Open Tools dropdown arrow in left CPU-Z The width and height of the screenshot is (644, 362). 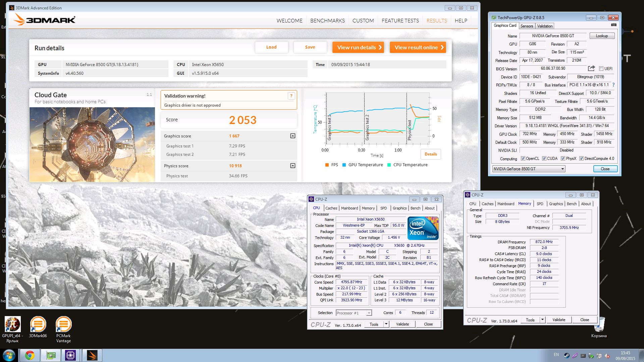[x=386, y=324]
